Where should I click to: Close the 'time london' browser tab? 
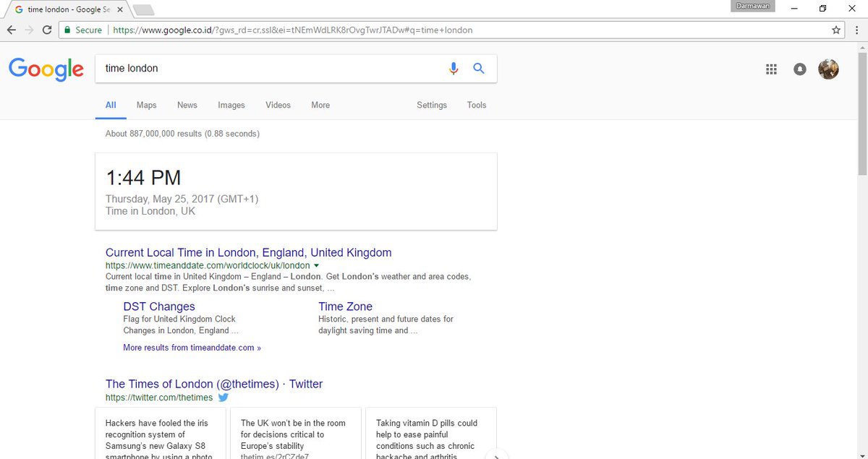119,10
